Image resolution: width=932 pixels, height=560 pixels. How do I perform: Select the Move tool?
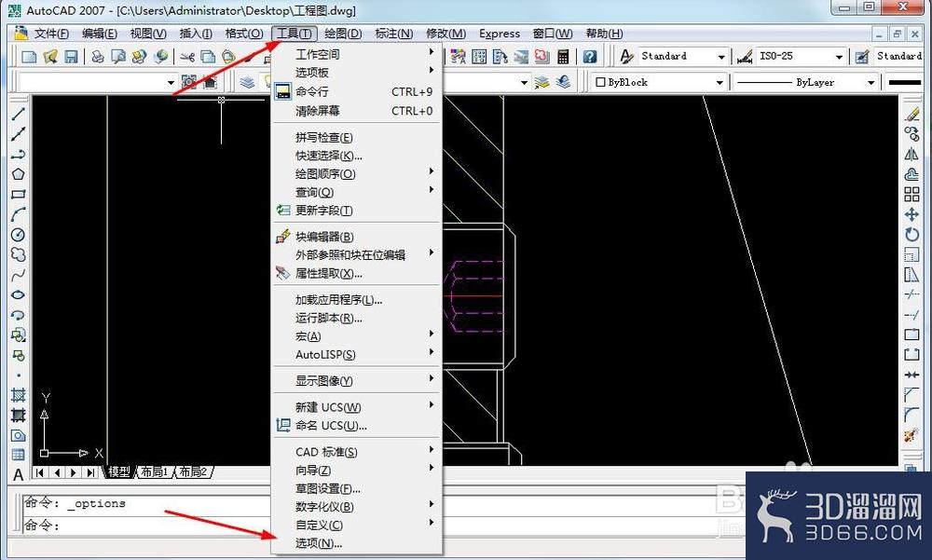(911, 214)
